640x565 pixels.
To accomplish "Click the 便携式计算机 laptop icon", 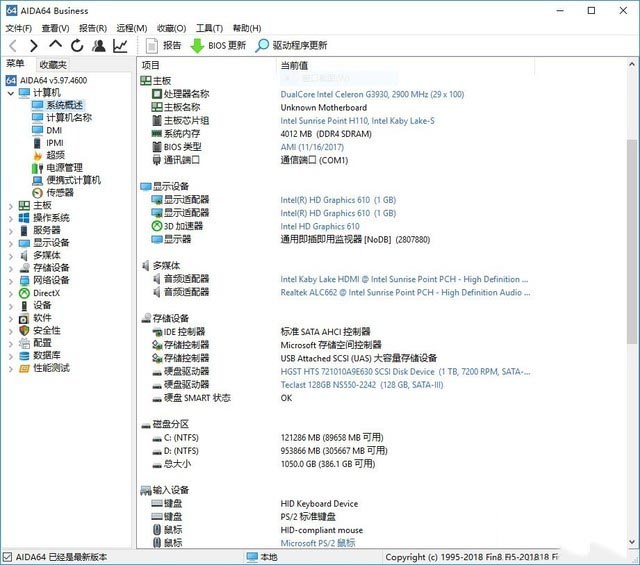I will [x=38, y=180].
